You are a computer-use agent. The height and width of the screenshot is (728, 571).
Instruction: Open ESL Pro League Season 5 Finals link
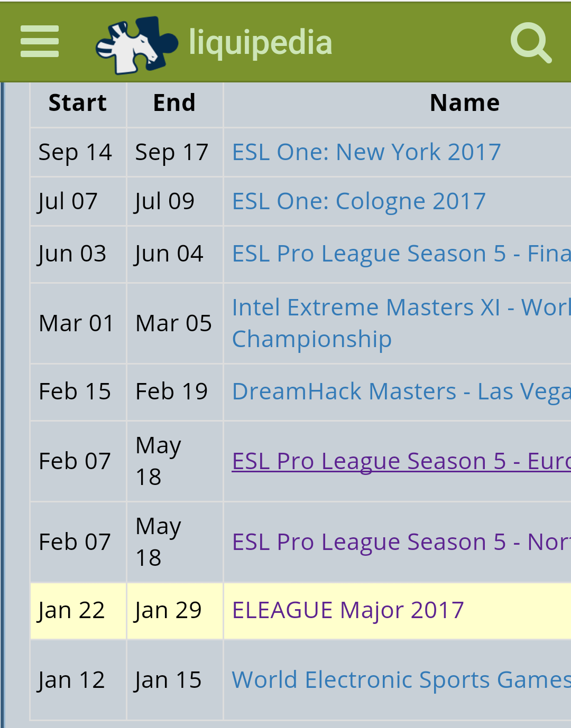point(401,254)
